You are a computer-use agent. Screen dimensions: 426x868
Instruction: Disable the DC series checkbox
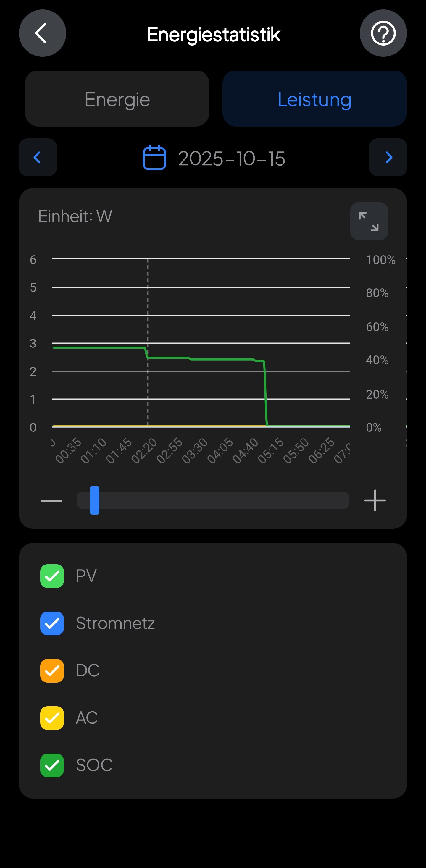(52, 670)
